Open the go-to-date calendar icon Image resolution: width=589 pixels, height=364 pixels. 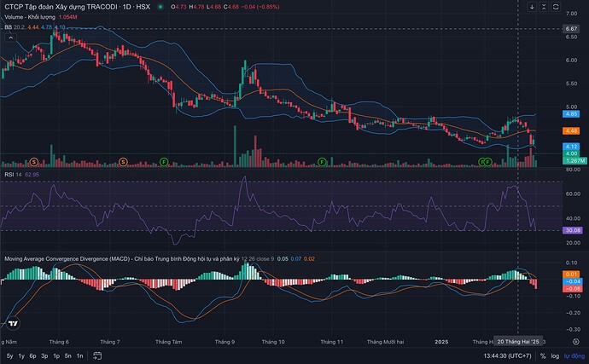[97, 355]
